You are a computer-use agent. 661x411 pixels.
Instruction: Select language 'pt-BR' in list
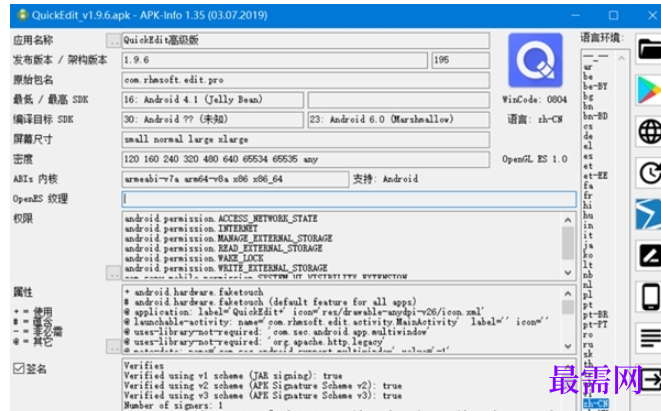click(595, 314)
